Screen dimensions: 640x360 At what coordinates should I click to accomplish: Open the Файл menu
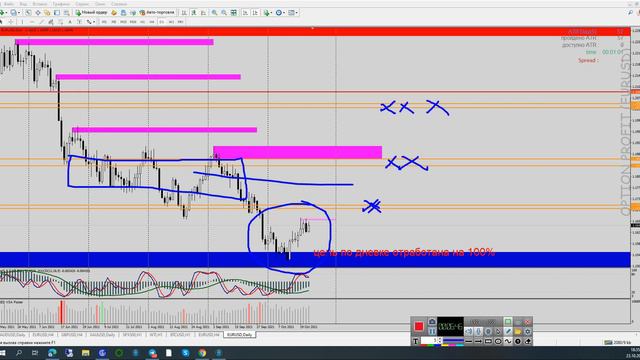[8, 4]
